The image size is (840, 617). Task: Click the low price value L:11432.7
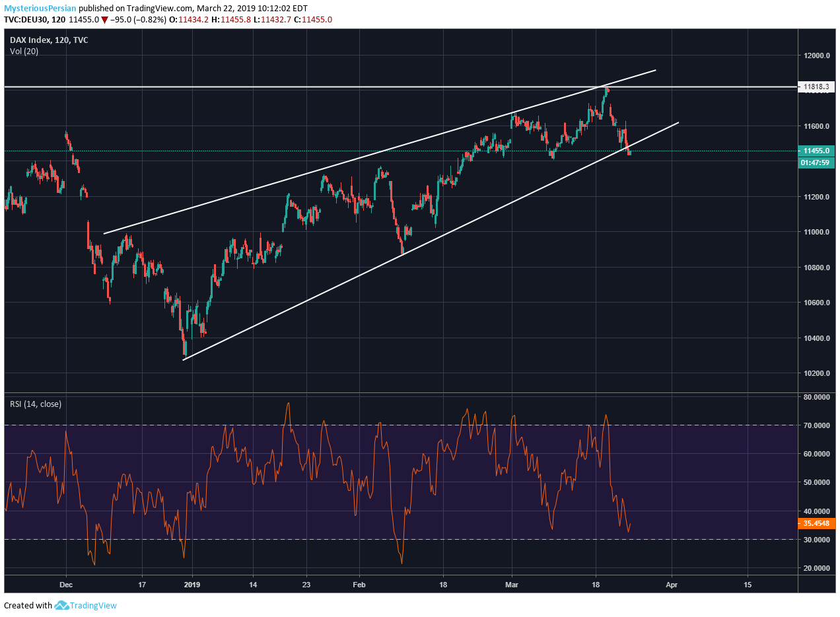pyautogui.click(x=272, y=20)
